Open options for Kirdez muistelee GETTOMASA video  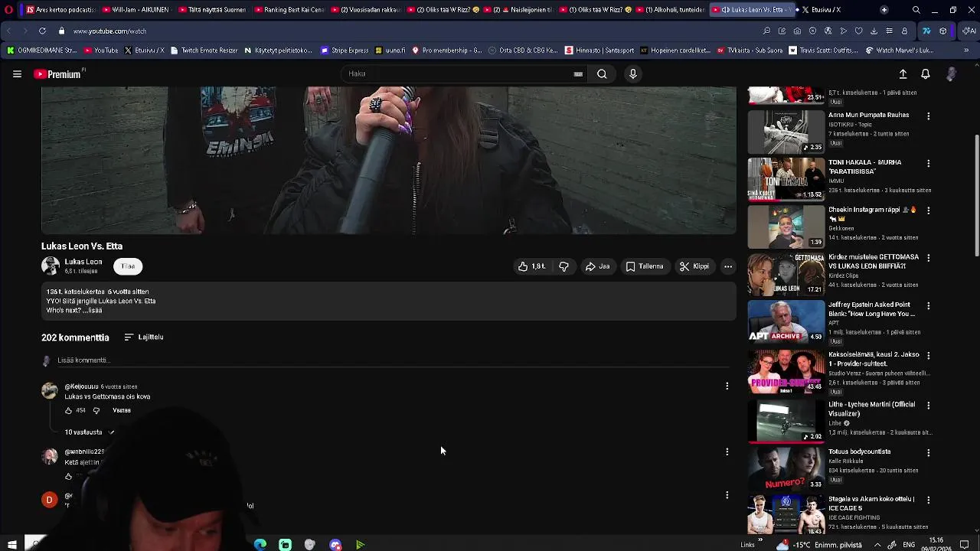click(x=929, y=258)
